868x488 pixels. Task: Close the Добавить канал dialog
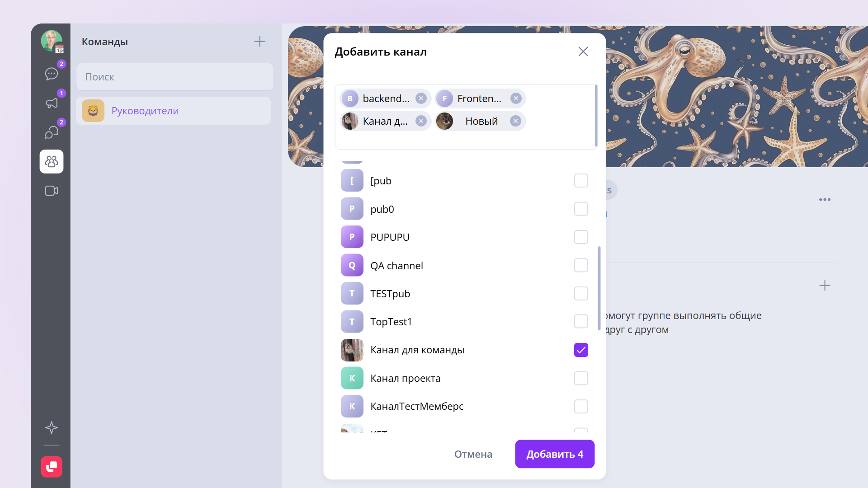[583, 52]
